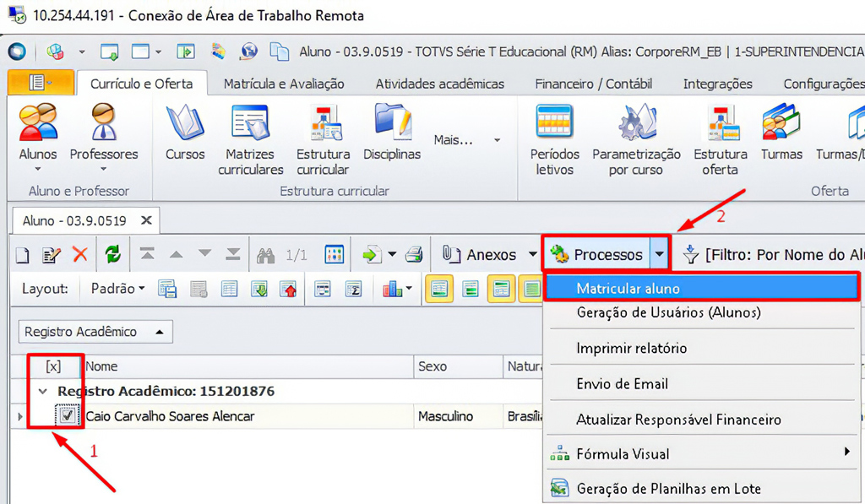Switch to Matrícula e Avaliação tab

(284, 84)
